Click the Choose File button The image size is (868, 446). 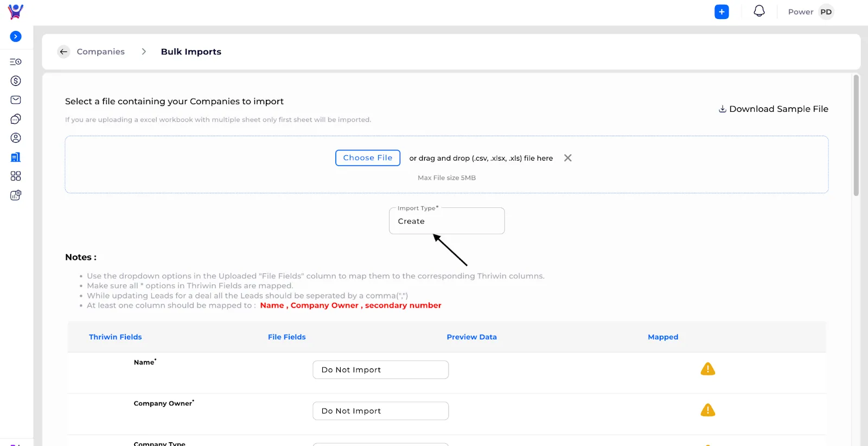(368, 158)
